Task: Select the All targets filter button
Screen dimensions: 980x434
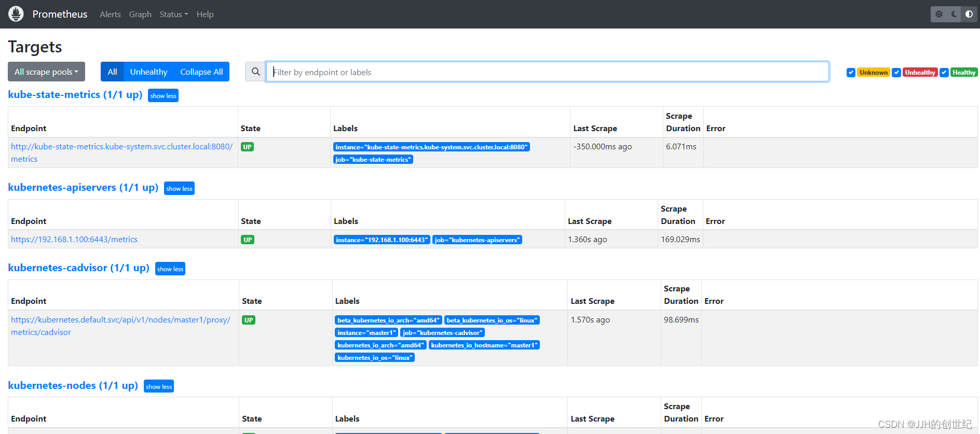Action: pos(112,72)
